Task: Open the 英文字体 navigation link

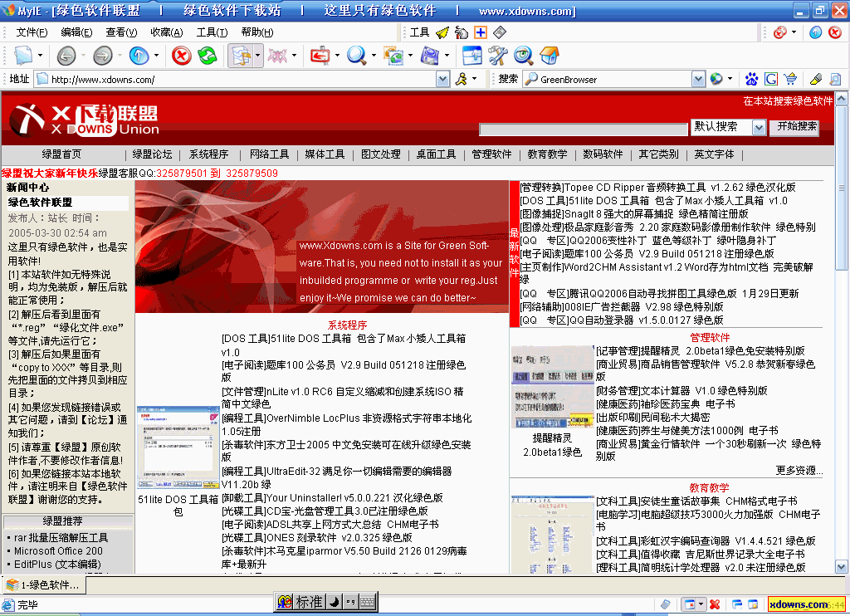Action: (714, 154)
